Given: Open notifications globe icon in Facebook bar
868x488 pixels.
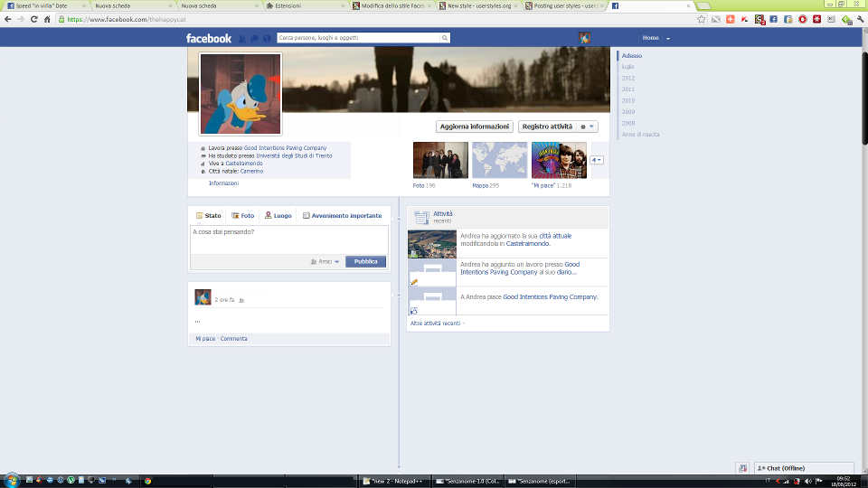Looking at the screenshot, I should 267,38.
